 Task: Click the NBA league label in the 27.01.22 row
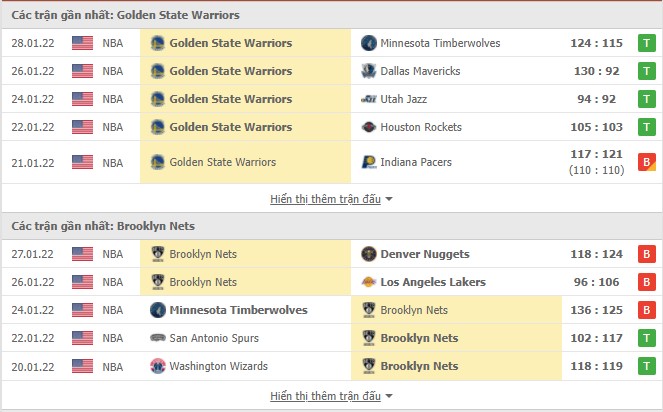coord(113,254)
